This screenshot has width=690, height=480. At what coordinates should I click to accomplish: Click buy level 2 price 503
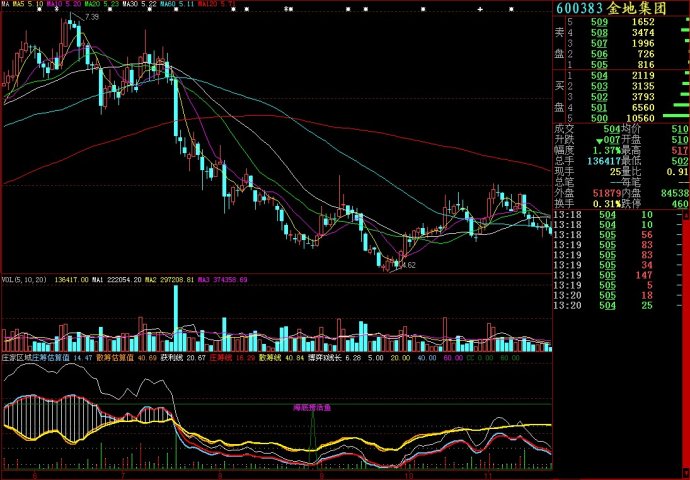pyautogui.click(x=599, y=86)
